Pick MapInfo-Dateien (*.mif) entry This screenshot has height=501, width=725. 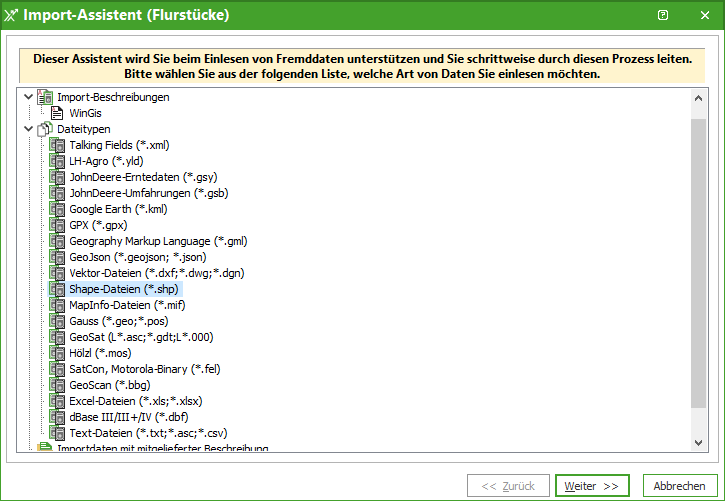[127, 305]
